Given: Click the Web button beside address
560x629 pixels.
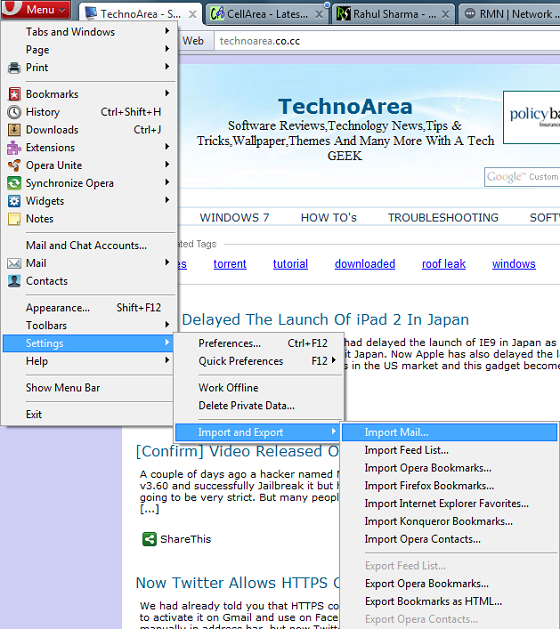Looking at the screenshot, I should pos(193,41).
